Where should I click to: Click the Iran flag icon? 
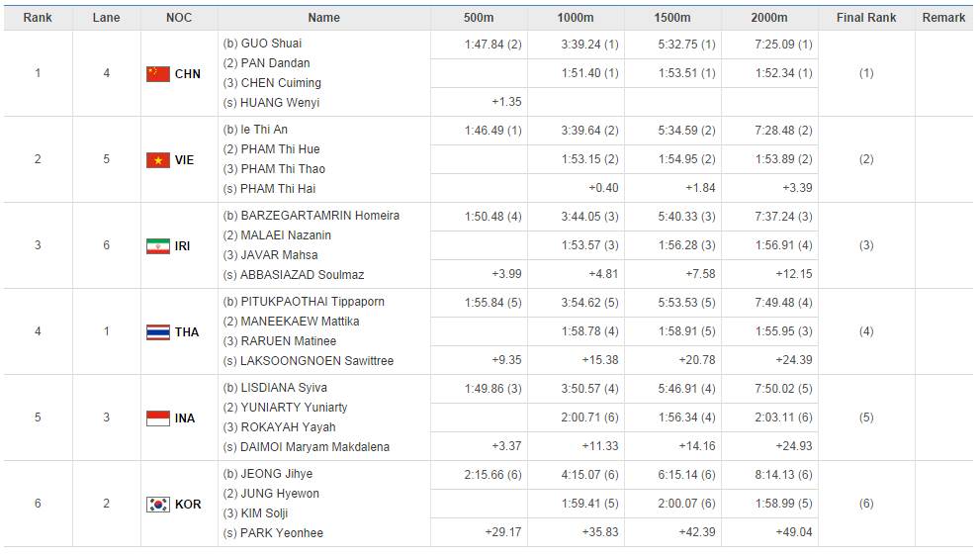[x=158, y=245]
